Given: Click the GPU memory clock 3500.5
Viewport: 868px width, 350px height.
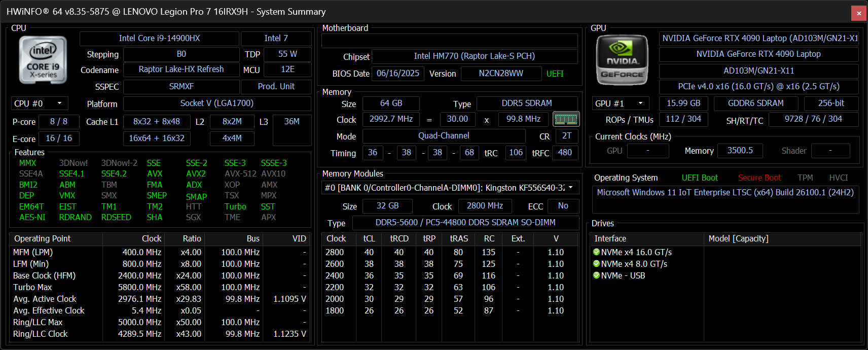Looking at the screenshot, I should [x=740, y=151].
